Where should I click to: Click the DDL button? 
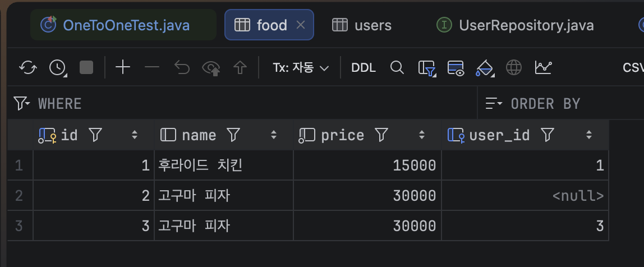[364, 68]
